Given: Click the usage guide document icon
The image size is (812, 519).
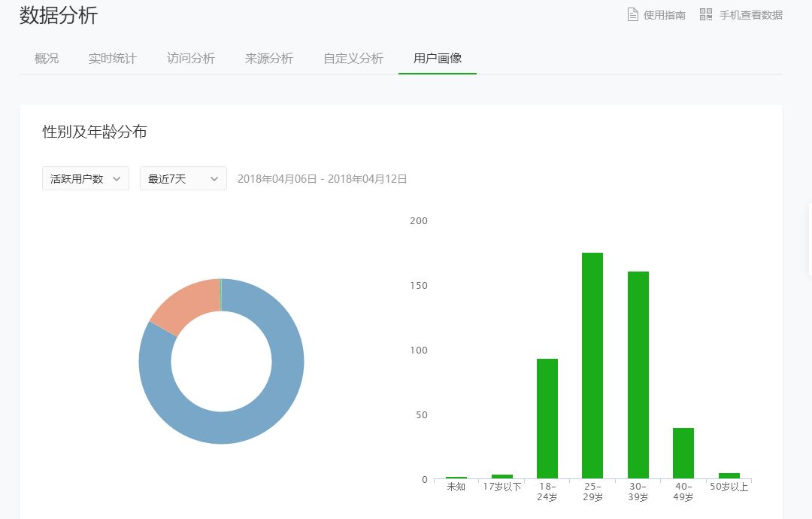Looking at the screenshot, I should (632, 14).
